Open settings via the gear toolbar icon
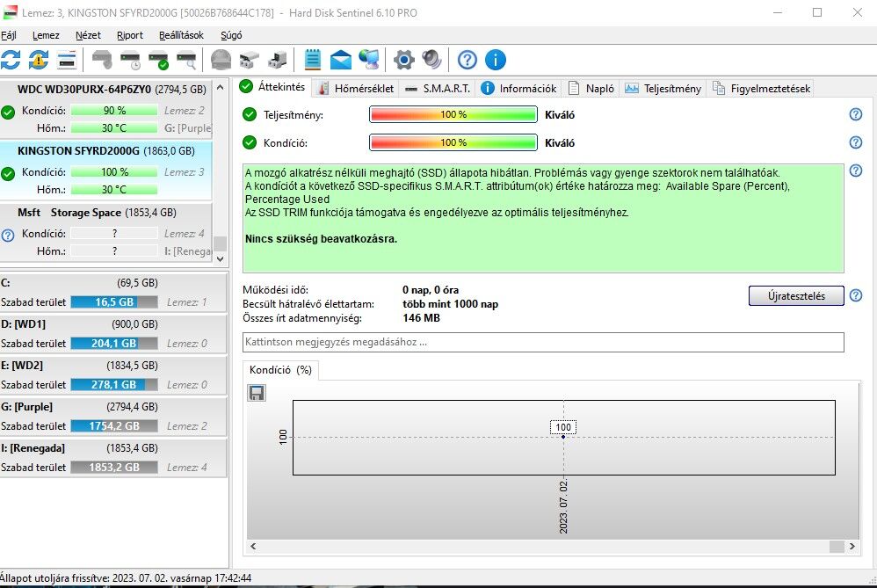The width and height of the screenshot is (877, 588). pos(404,59)
